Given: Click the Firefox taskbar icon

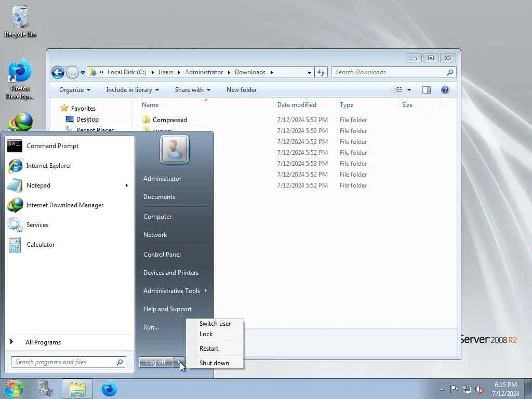Looking at the screenshot, I should click(x=109, y=389).
